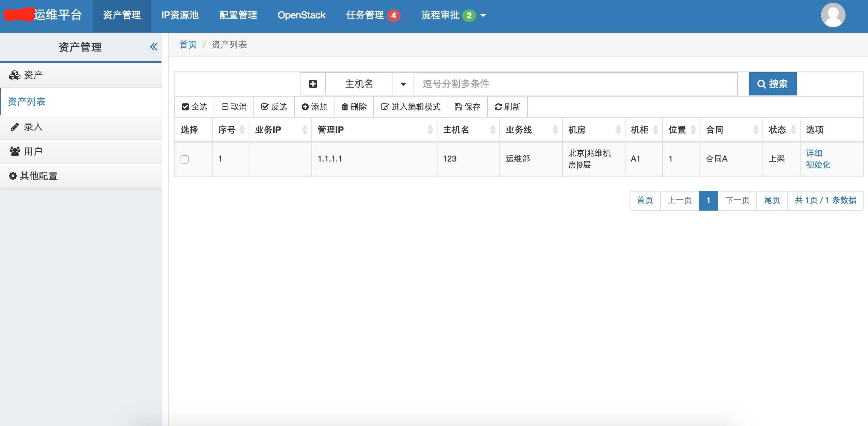Open 详细 link for asset 1.1.1.1
The height and width of the screenshot is (426, 868).
point(814,153)
